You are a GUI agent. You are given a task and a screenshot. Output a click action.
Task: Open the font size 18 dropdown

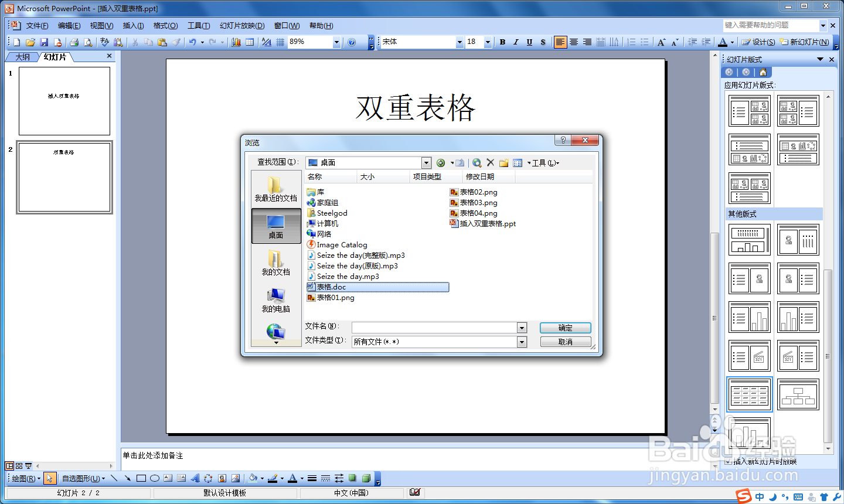click(488, 42)
